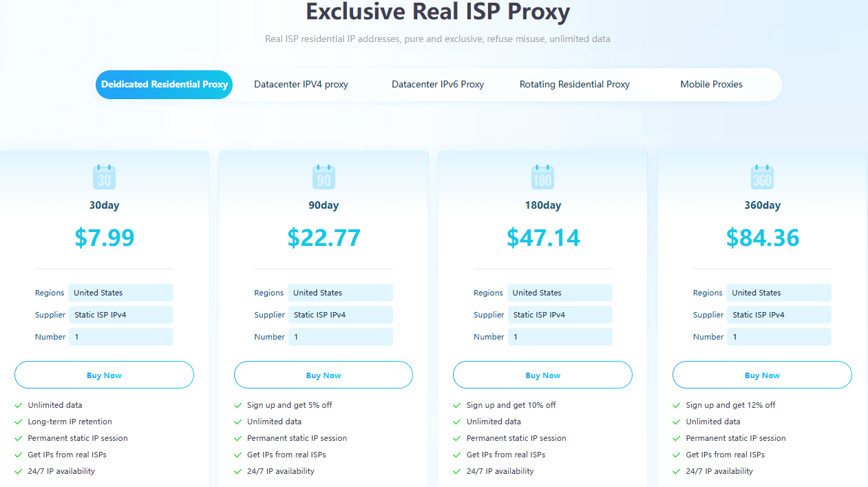Go to the Datacenter IPv6 Proxy tab
Image resolution: width=868 pixels, height=487 pixels.
[x=438, y=85]
